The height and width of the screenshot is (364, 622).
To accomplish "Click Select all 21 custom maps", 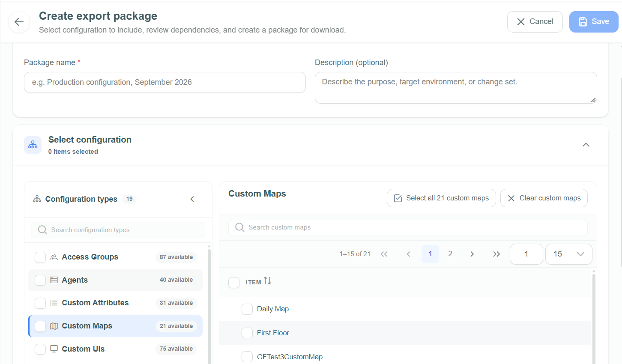I will click(x=441, y=198).
